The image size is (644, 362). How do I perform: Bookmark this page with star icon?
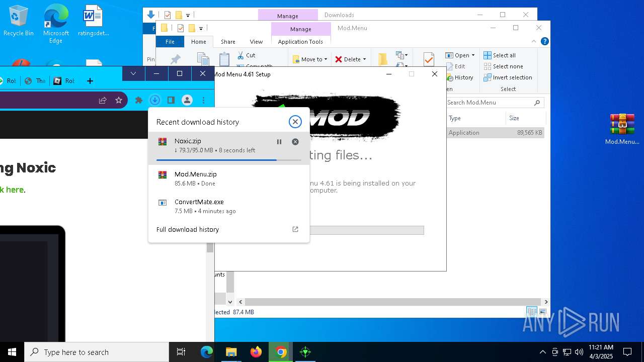click(x=119, y=100)
